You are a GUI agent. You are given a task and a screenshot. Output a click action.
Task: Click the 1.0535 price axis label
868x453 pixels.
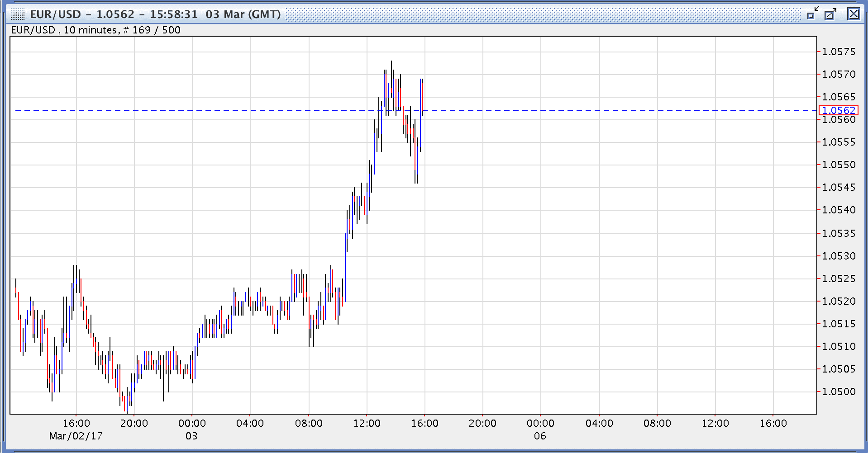coord(839,233)
